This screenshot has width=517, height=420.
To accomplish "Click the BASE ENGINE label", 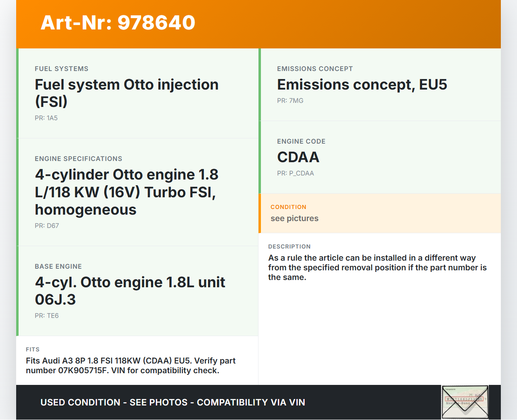I will click(58, 266).
